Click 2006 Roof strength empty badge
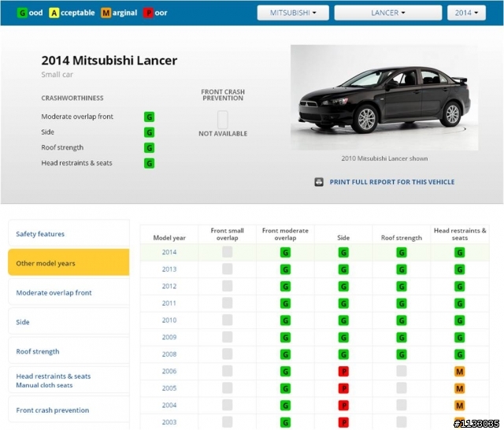Image resolution: width=504 pixels, height=430 pixels. [x=402, y=371]
